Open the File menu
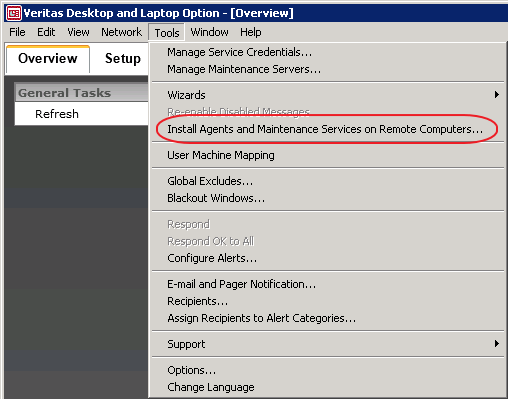The width and height of the screenshot is (508, 399). point(17,32)
